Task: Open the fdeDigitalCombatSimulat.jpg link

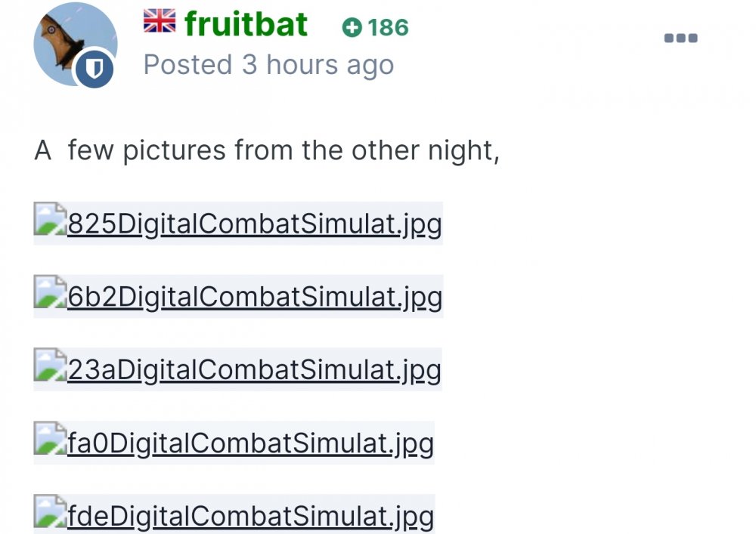Action: (250, 517)
